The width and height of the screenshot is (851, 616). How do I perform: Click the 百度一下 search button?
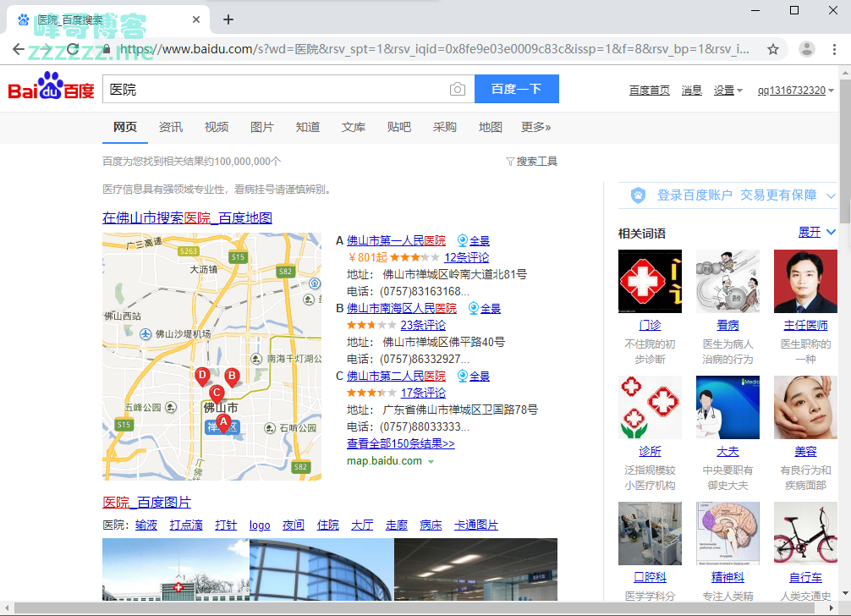517,89
